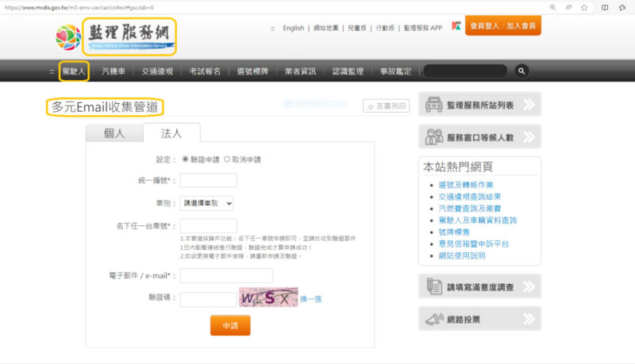Screen dimensions: 635x364
Task: Click 換一張 to refresh captcha
Action: tap(310, 298)
